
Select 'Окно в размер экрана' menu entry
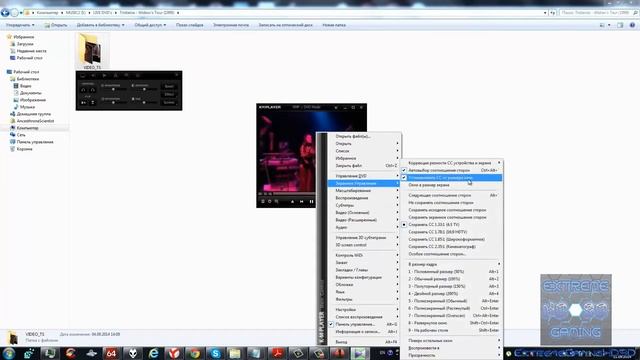[x=452, y=185]
